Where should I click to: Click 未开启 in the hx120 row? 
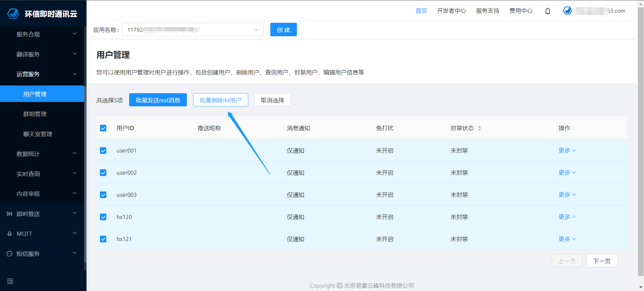385,217
